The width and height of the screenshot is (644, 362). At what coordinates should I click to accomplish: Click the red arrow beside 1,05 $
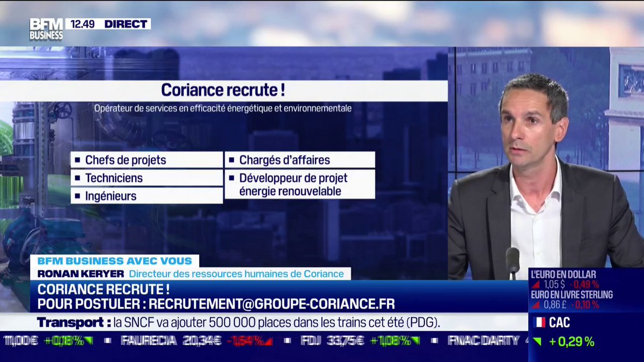pyautogui.click(x=536, y=284)
